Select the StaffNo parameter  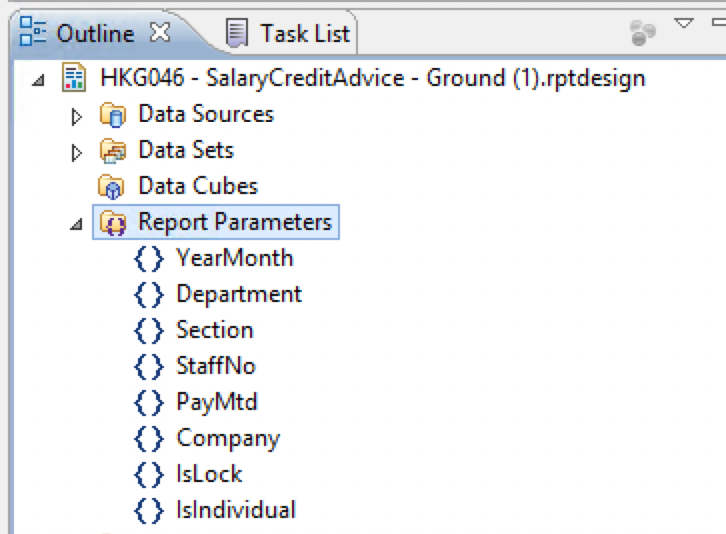point(215,366)
